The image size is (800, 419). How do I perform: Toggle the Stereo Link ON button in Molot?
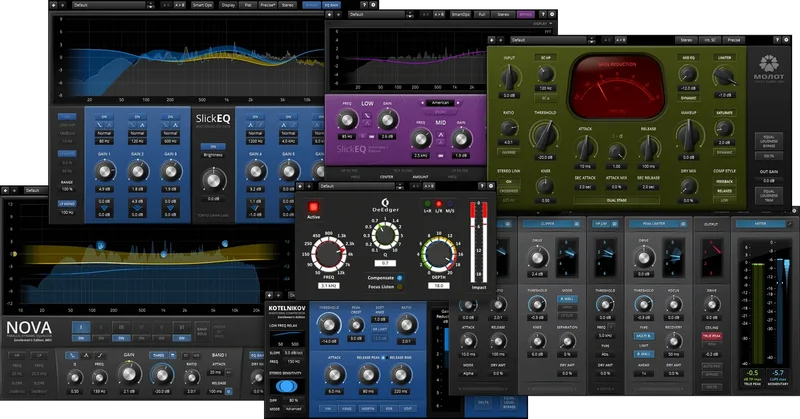click(508, 182)
